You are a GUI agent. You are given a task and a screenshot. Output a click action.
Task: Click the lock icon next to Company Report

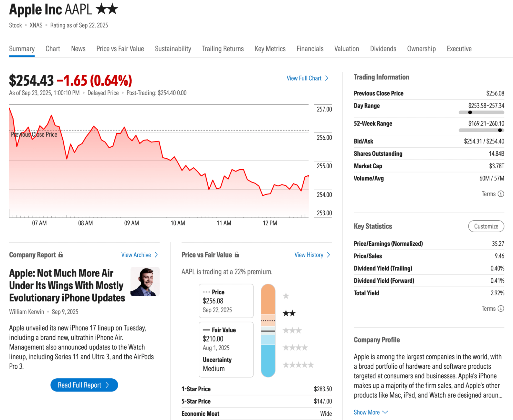[61, 254]
